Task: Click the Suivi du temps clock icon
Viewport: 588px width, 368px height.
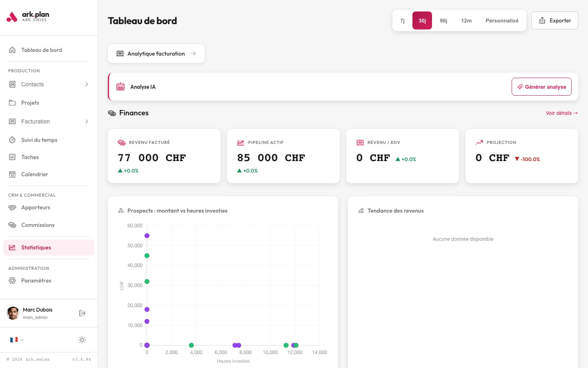Action: [x=12, y=140]
